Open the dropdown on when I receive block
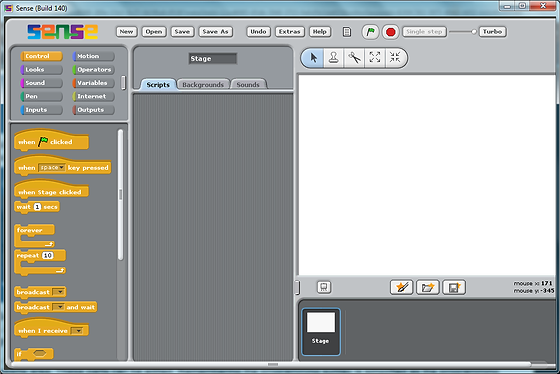560x374 pixels. [x=77, y=331]
